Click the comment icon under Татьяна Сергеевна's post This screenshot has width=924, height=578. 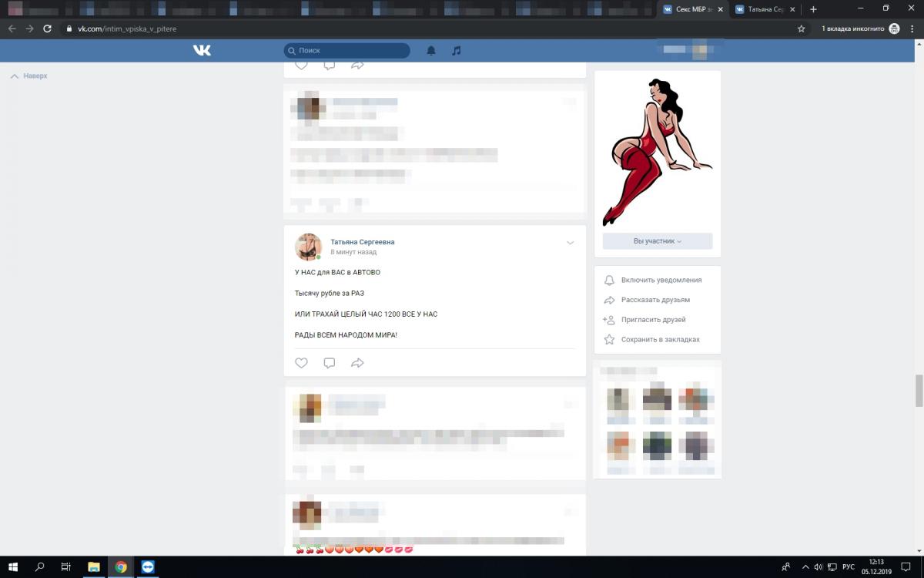[330, 363]
